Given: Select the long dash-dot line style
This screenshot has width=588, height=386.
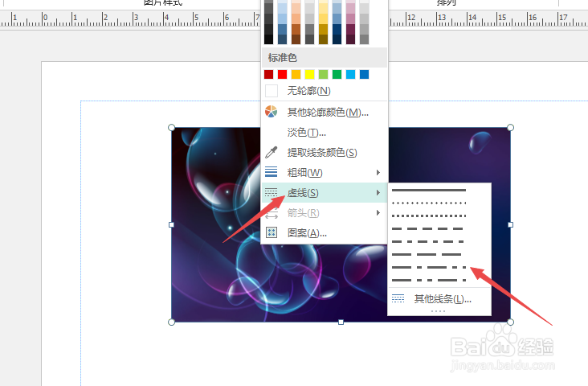Looking at the screenshot, I should pyautogui.click(x=429, y=267).
